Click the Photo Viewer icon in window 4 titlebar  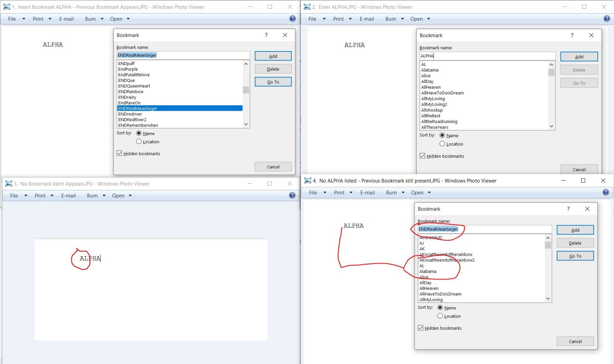[x=308, y=180]
